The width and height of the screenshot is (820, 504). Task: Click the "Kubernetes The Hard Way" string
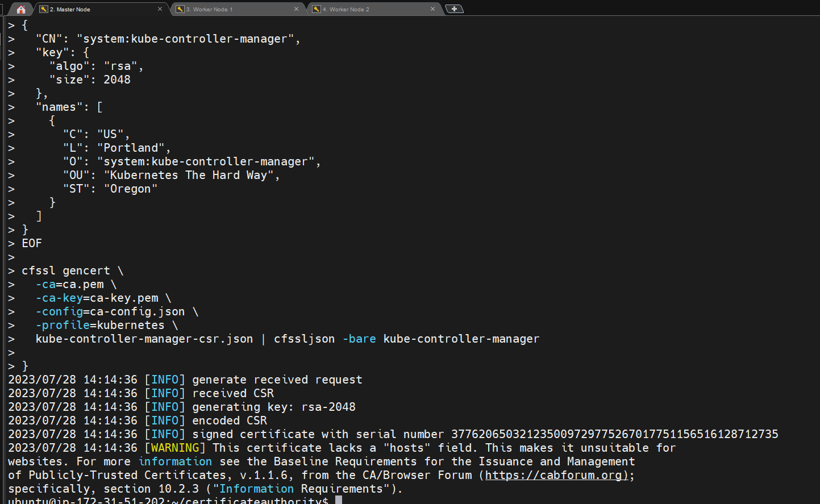192,175
